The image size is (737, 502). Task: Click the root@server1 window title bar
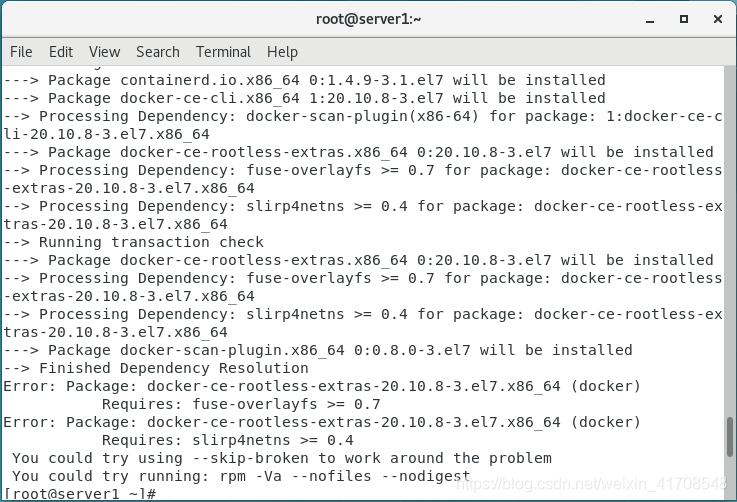(x=368, y=19)
